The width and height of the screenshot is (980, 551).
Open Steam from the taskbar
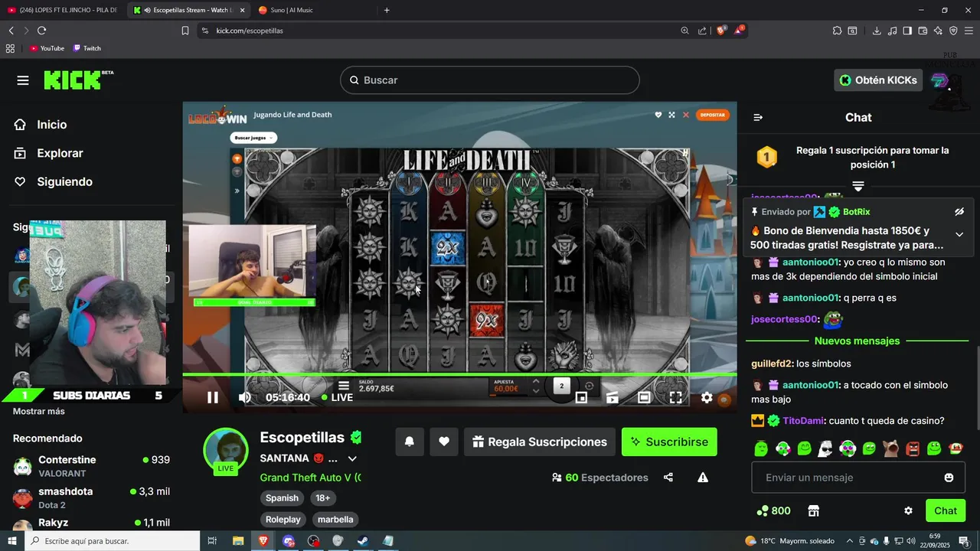[363, 541]
